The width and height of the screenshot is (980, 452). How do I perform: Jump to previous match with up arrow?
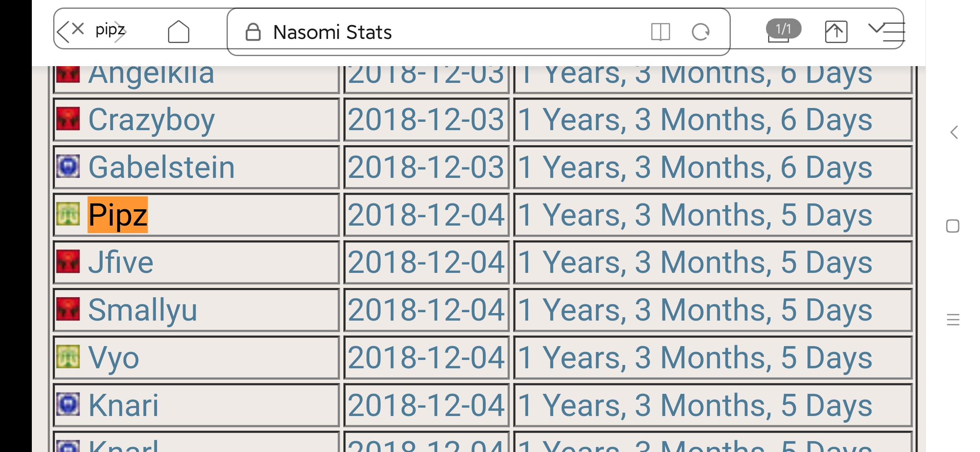coord(836,32)
